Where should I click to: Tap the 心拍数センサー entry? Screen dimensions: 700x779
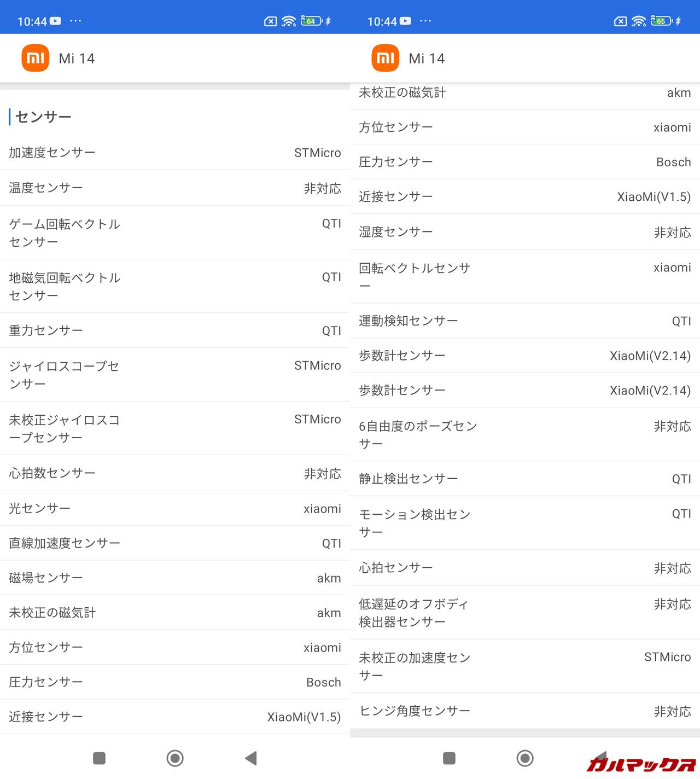tap(175, 473)
